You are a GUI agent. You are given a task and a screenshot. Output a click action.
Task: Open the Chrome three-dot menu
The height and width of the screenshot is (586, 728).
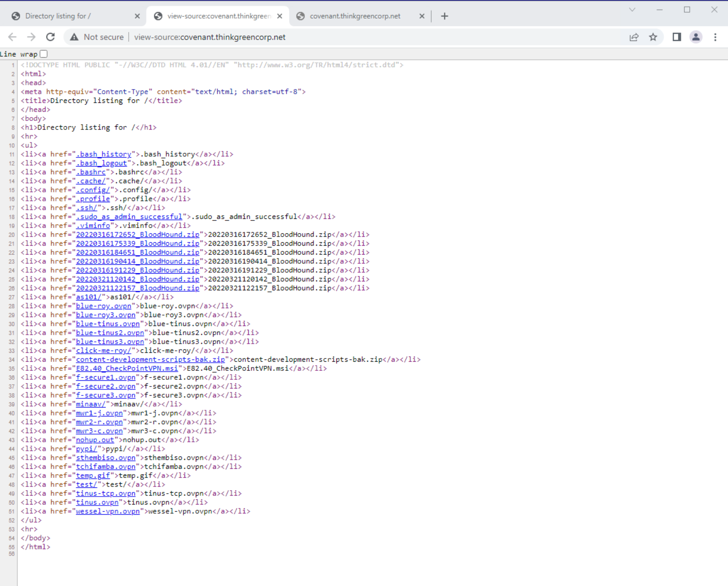tap(715, 37)
